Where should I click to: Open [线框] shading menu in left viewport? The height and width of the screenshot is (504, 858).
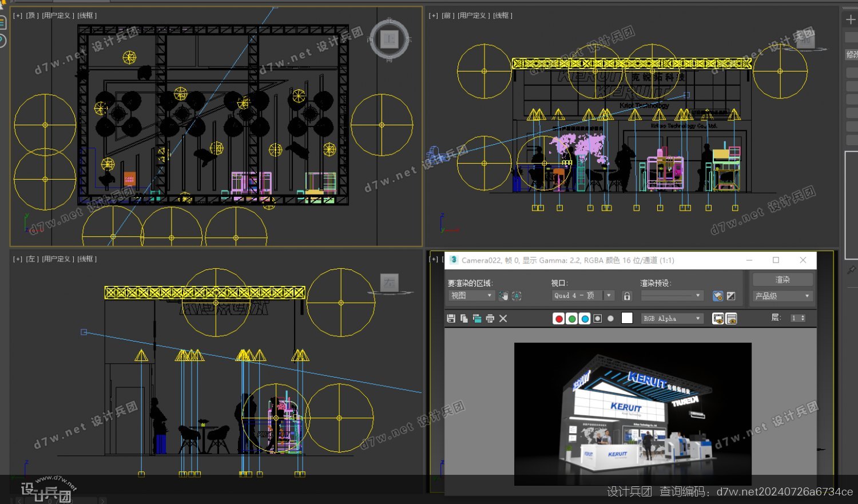[x=87, y=259]
